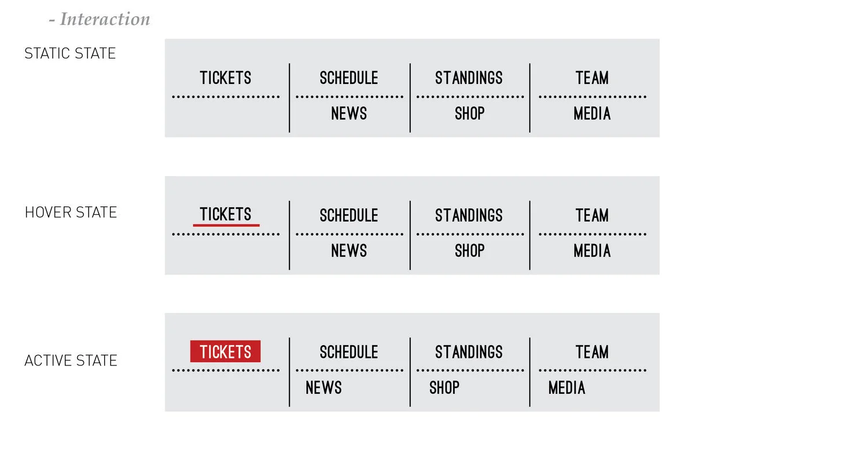Click STANDINGS in the active state menu

469,352
